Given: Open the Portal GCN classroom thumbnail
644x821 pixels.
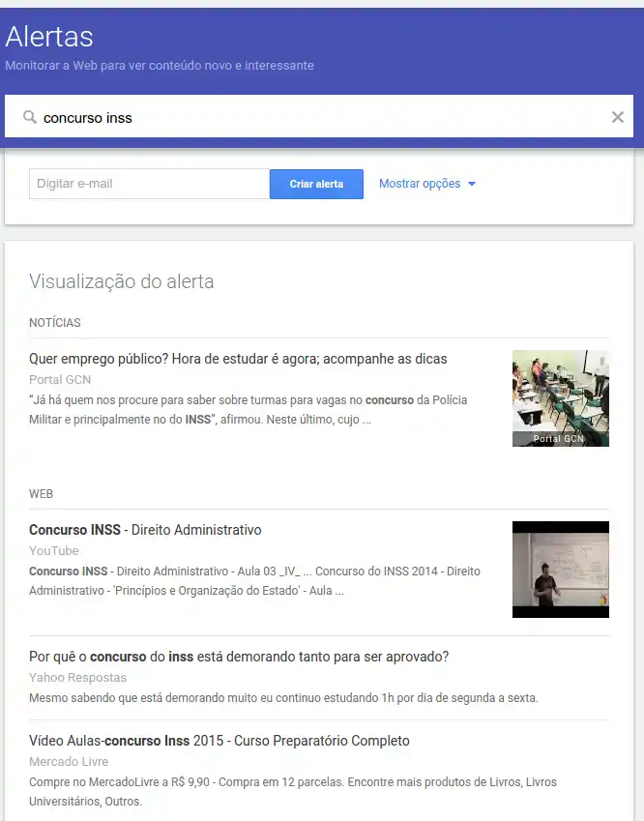Looking at the screenshot, I should pos(560,398).
